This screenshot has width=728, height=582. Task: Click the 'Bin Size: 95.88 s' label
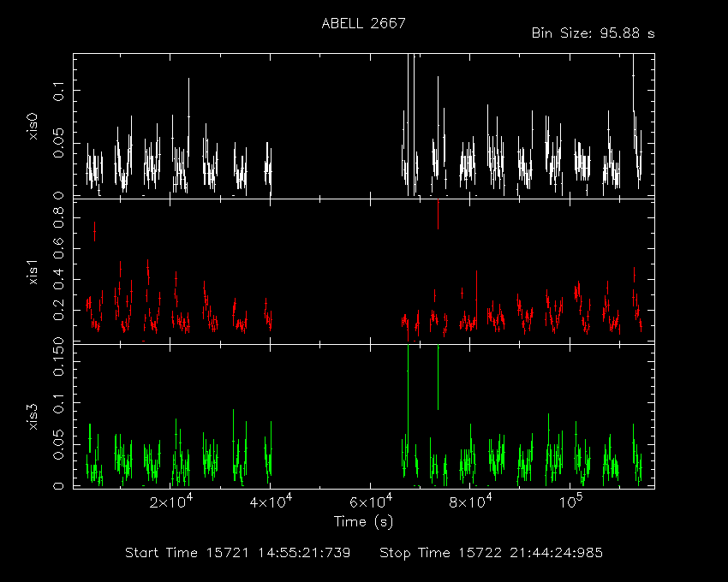[x=593, y=33]
